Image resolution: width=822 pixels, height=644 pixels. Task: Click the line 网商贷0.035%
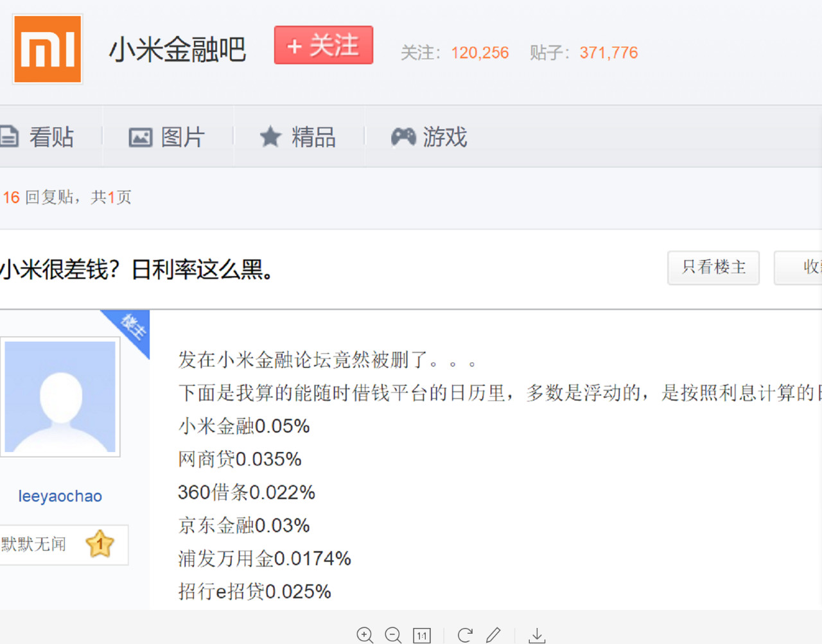[240, 460]
